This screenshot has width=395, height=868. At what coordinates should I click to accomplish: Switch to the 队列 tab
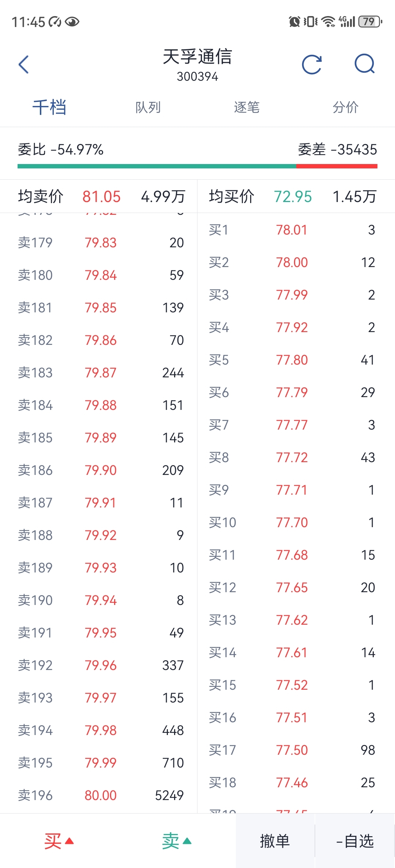click(x=148, y=107)
